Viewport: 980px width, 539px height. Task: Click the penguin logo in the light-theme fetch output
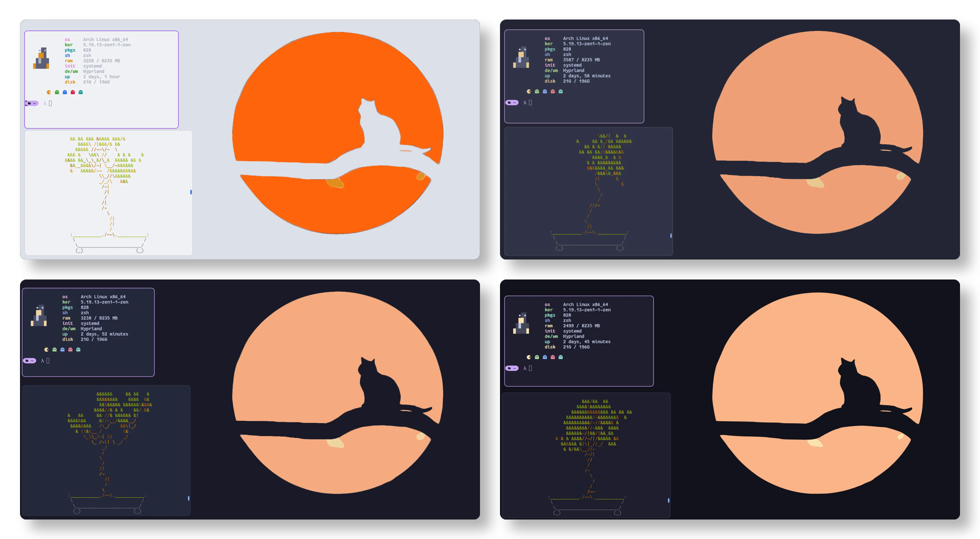click(41, 59)
